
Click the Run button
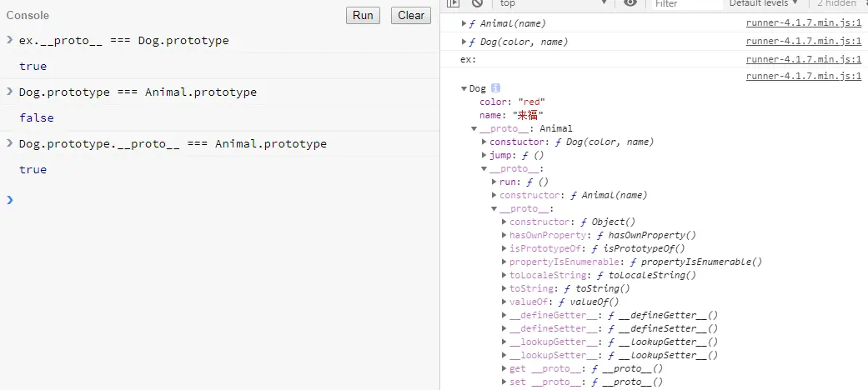point(363,16)
